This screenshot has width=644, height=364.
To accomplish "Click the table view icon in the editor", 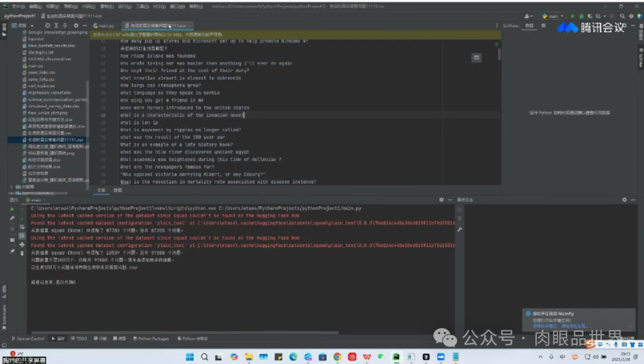I will coord(476,57).
